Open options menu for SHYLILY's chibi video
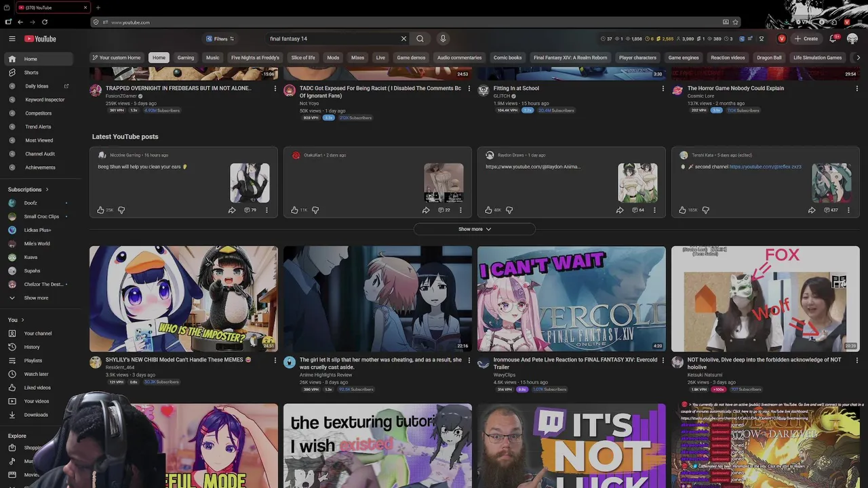Viewport: 868px width, 488px height. pos(275,360)
